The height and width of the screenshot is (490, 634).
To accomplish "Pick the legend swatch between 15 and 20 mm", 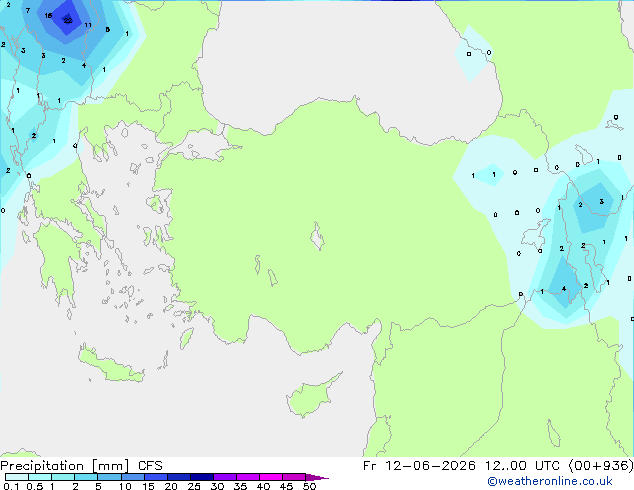I will tap(156, 477).
